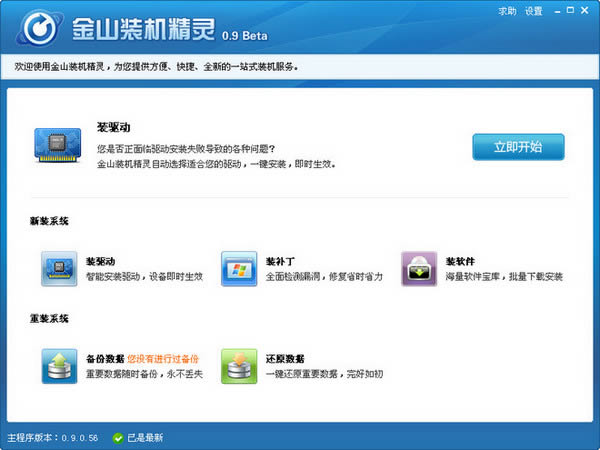Click the 全面检测漏洞，修复省时省力 description

point(324,277)
